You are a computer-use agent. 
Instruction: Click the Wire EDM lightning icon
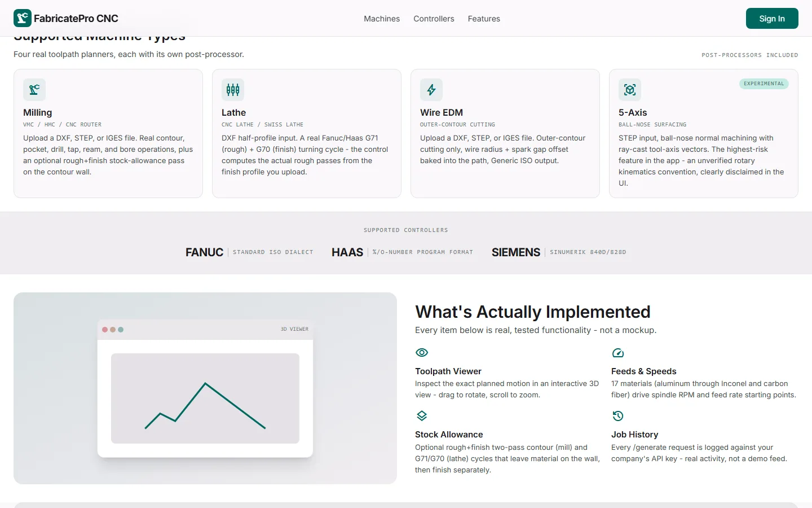coord(431,90)
